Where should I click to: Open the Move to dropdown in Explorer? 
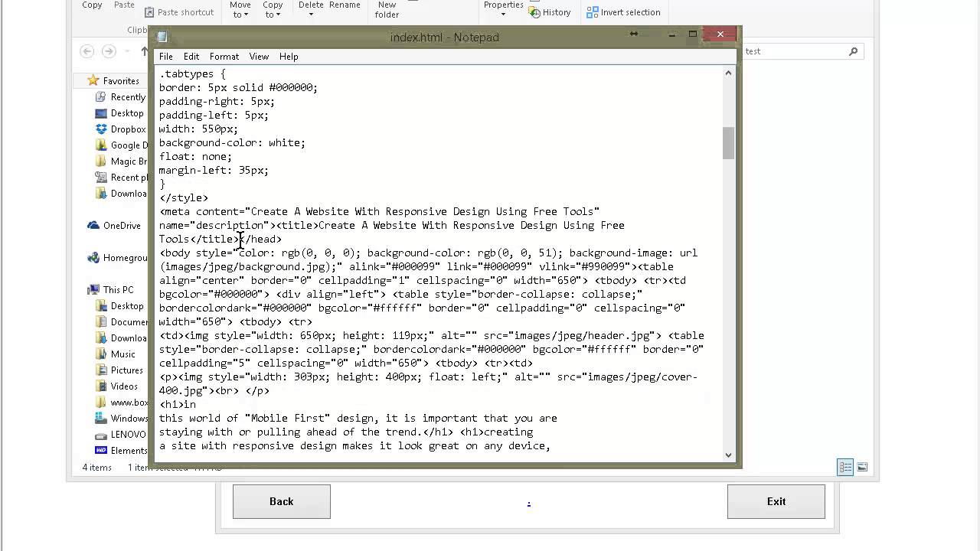[x=240, y=10]
